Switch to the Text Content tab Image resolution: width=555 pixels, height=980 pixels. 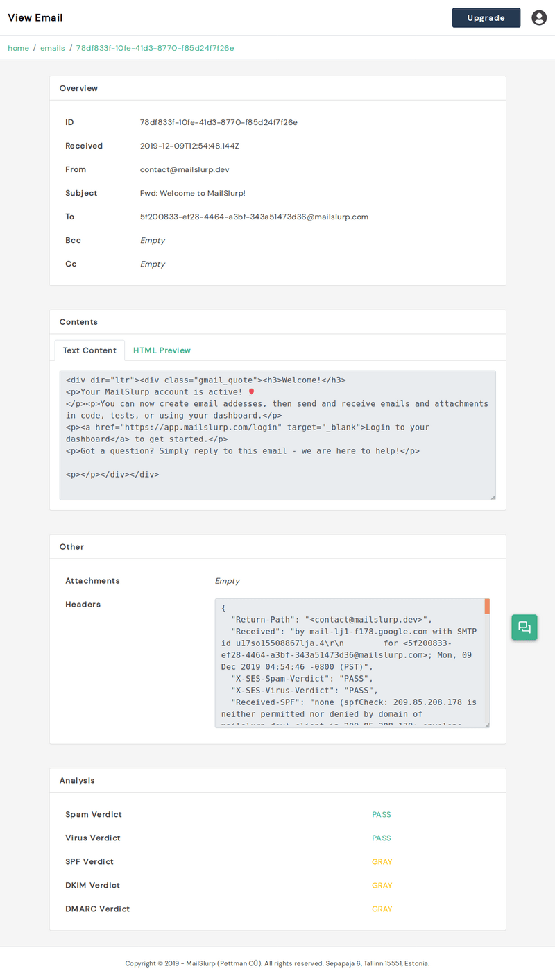[89, 350]
